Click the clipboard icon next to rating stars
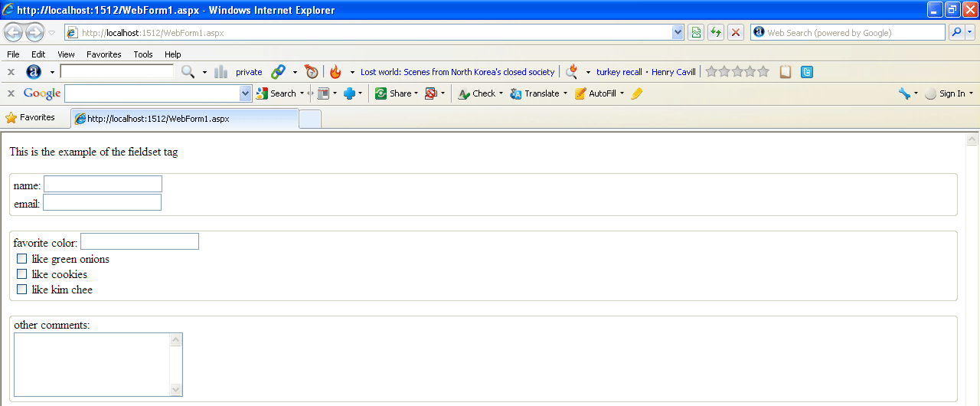The width and height of the screenshot is (980, 406). tap(786, 72)
